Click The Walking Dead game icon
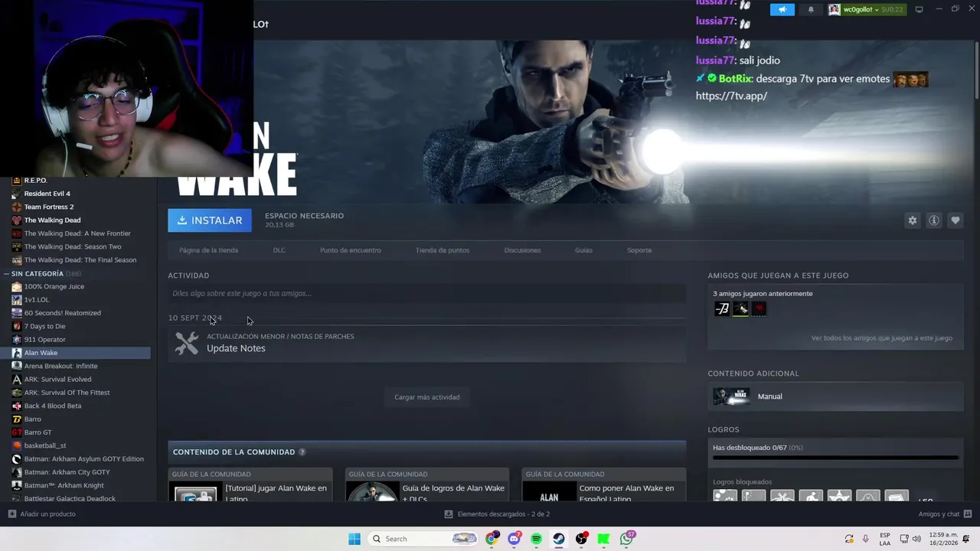Screen dimensions: 980x551 [x=17, y=220]
